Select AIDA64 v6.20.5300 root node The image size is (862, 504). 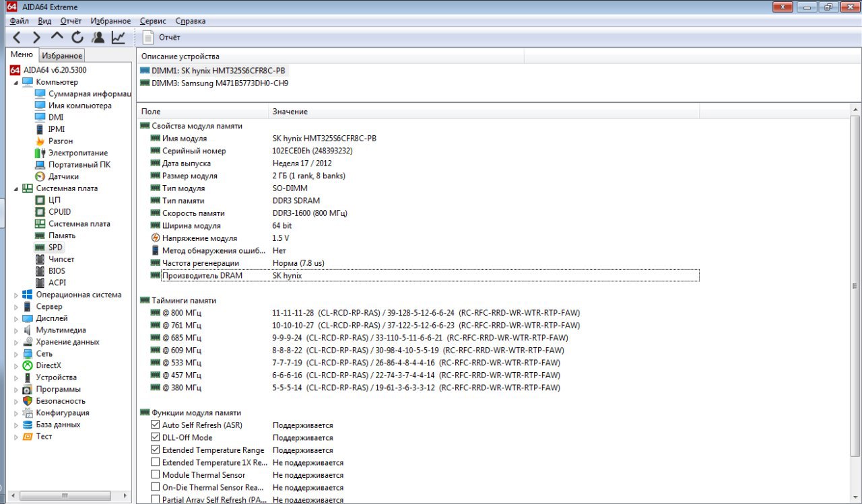tap(48, 70)
